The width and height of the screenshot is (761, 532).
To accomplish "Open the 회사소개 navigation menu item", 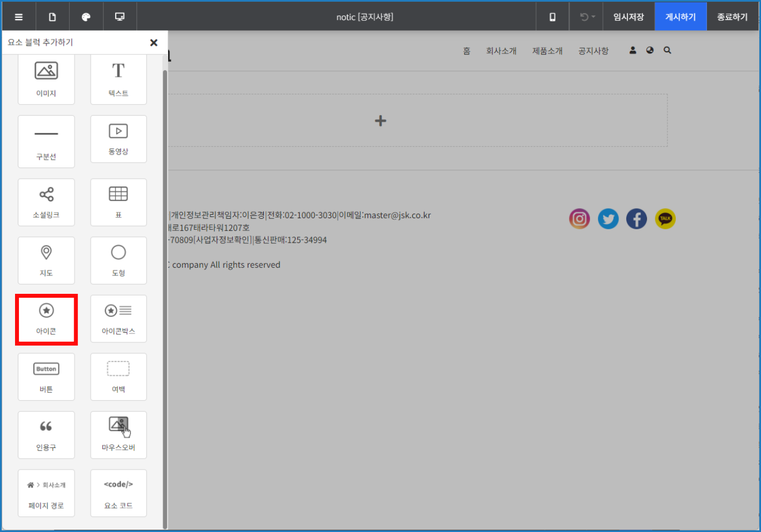I will point(501,51).
